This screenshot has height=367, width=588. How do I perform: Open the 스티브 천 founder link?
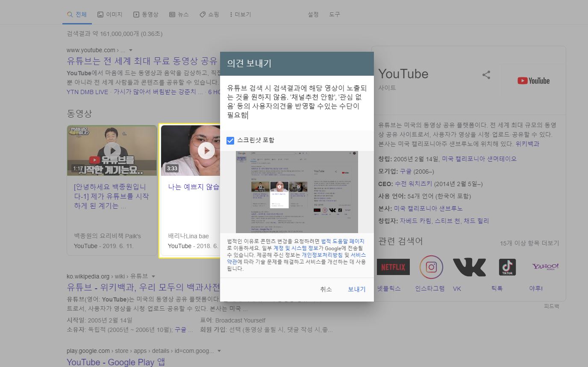(448, 221)
